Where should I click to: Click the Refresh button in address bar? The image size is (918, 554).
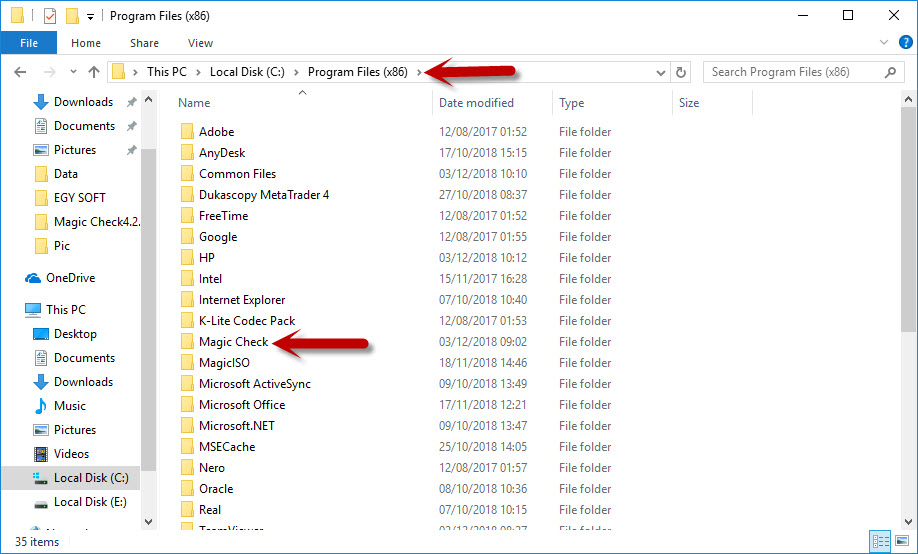click(x=680, y=73)
